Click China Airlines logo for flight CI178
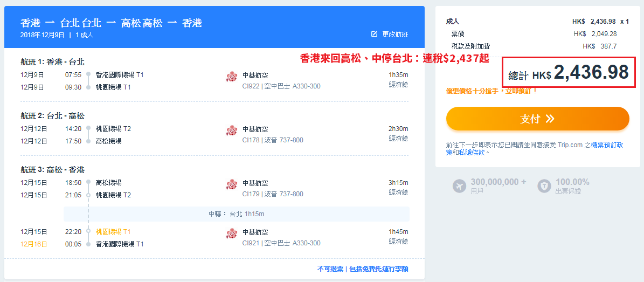The image size is (644, 282). click(x=232, y=130)
